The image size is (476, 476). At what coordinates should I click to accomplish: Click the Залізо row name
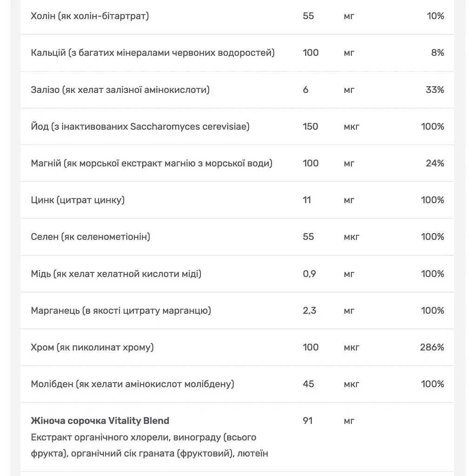coord(120,90)
